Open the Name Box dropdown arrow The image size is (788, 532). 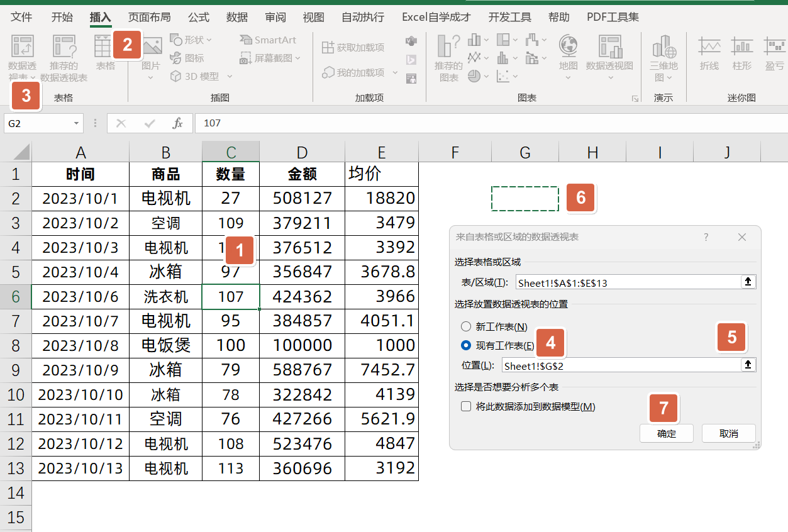click(77, 123)
